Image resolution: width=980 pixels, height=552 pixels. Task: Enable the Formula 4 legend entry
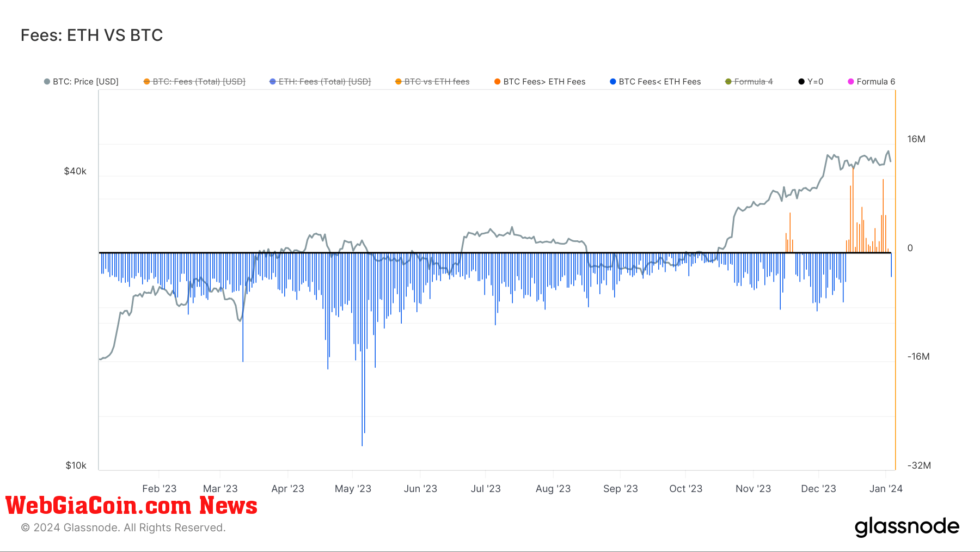coord(749,82)
